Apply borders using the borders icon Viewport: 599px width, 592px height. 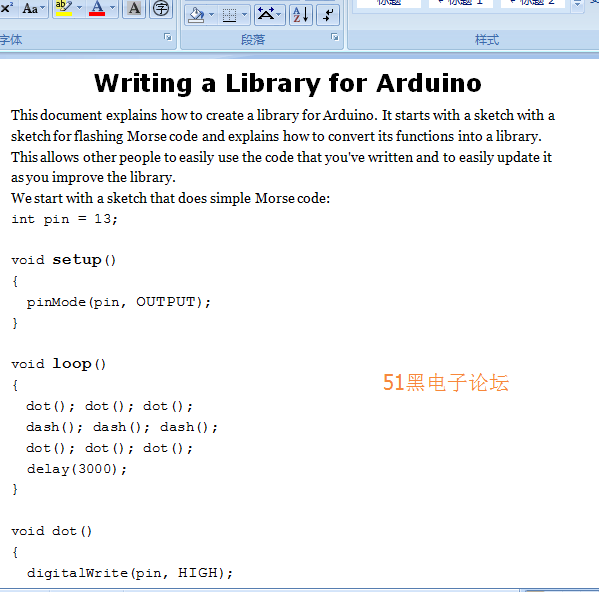[229, 15]
